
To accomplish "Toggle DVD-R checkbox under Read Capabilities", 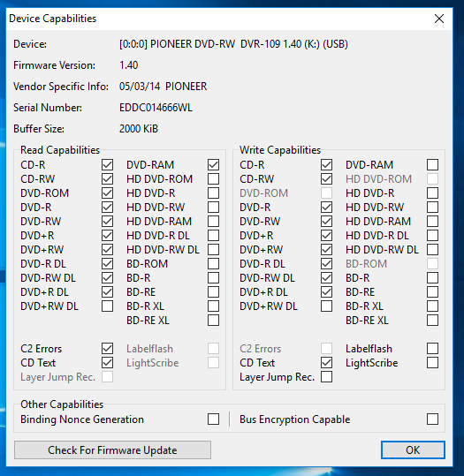I will point(107,208).
